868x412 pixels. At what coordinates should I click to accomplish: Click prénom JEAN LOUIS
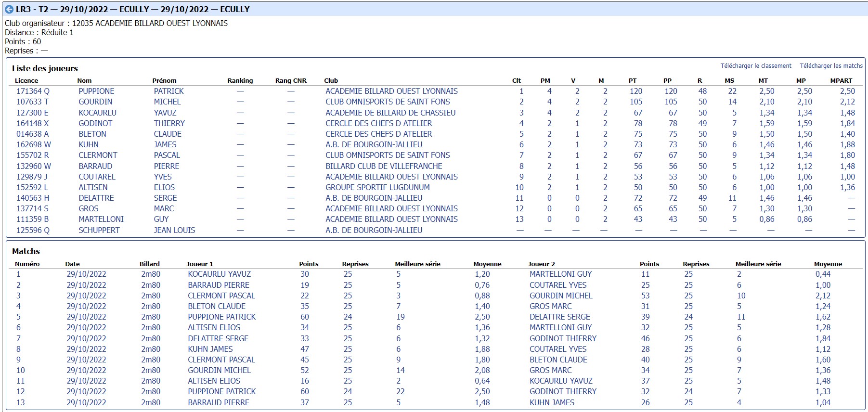(174, 230)
